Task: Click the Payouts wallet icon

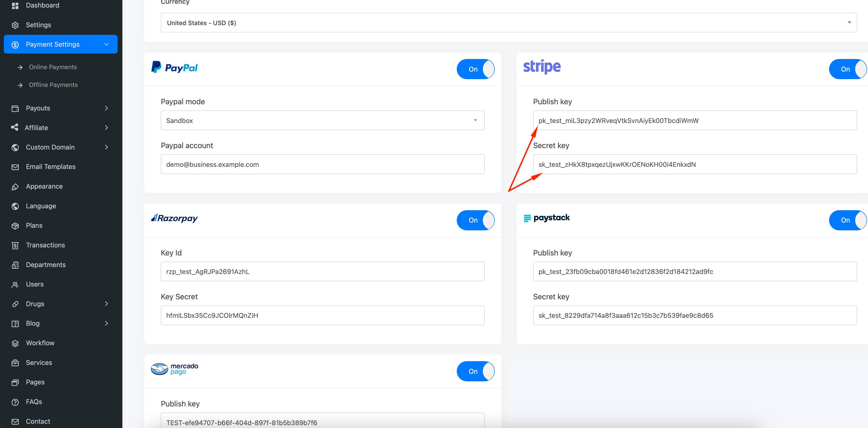Action: 15,109
